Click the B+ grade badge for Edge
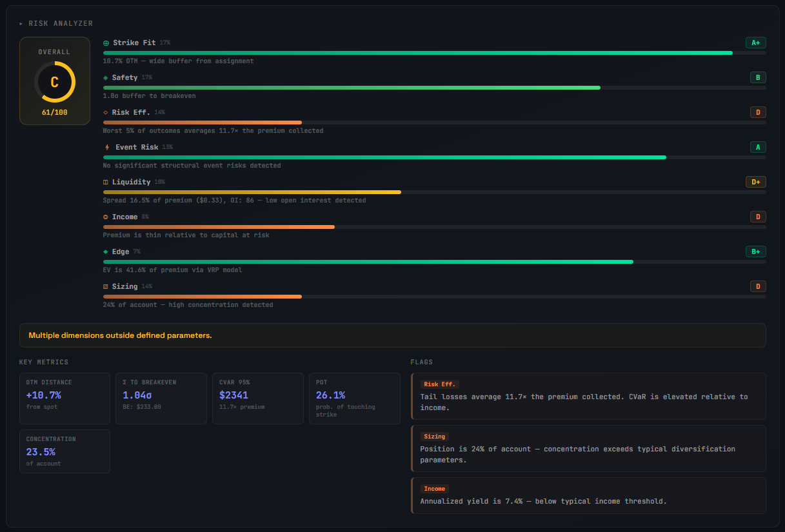The image size is (785, 532). (756, 251)
